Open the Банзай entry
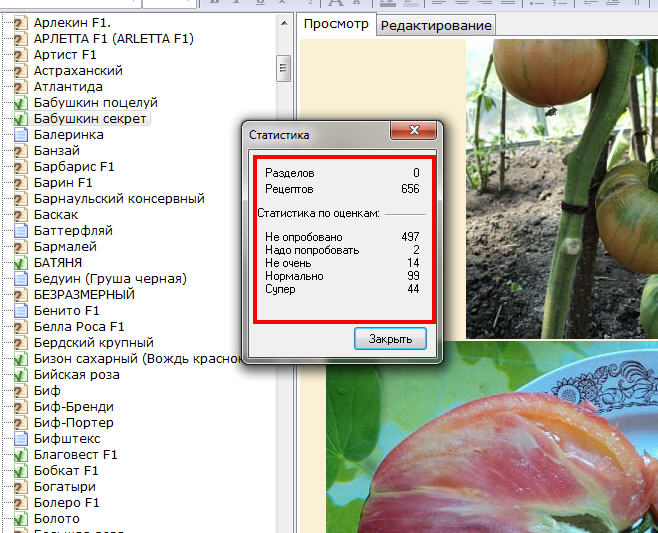Screen dimensions: 658x533 [57, 151]
